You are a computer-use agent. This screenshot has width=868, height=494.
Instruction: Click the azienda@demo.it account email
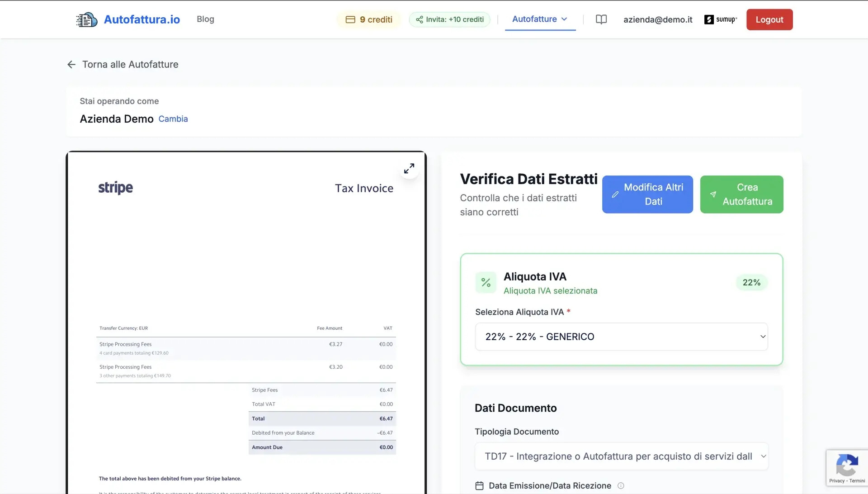[x=658, y=19]
